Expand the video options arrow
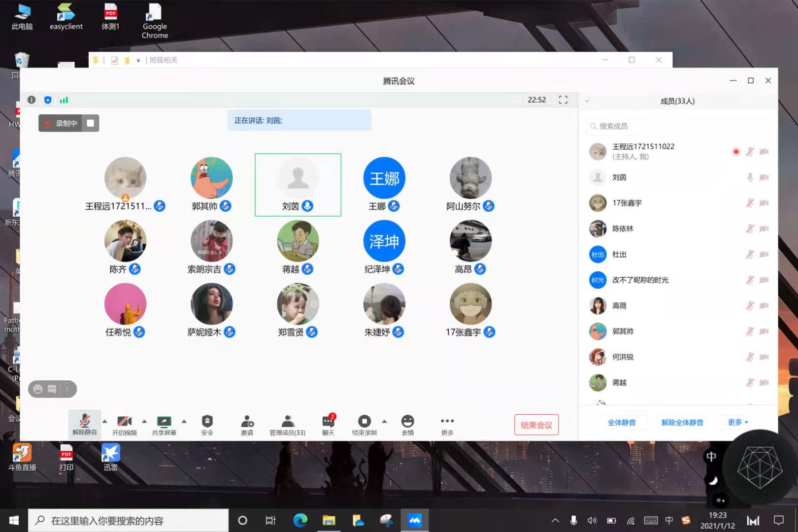798x532 pixels. click(x=144, y=421)
